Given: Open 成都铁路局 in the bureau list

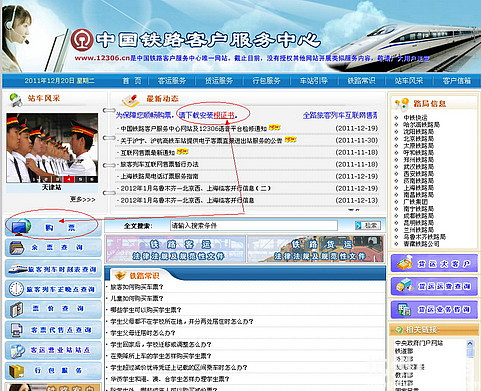Looking at the screenshot, I should 419,216.
